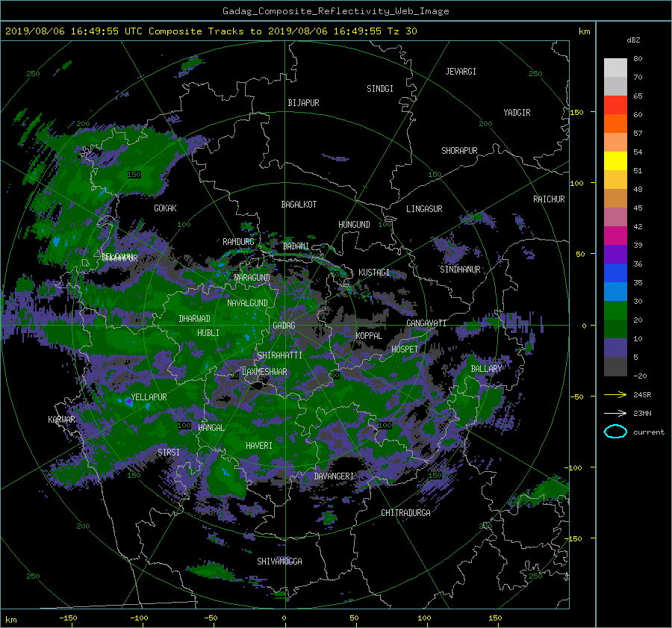
Task: Click the -150 x-axis tick label
Action: click(x=68, y=618)
